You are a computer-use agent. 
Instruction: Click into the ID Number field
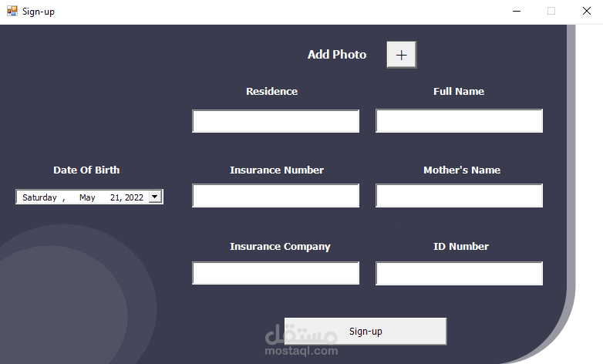click(459, 273)
